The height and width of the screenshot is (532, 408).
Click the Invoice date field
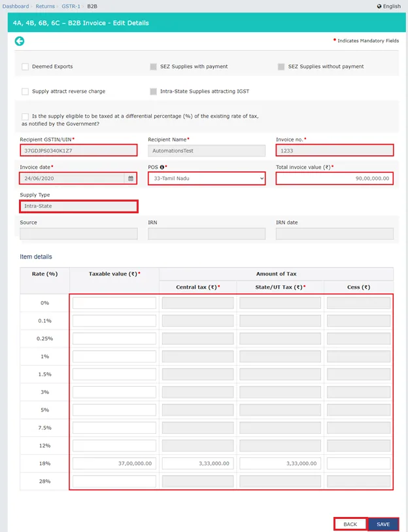point(72,179)
